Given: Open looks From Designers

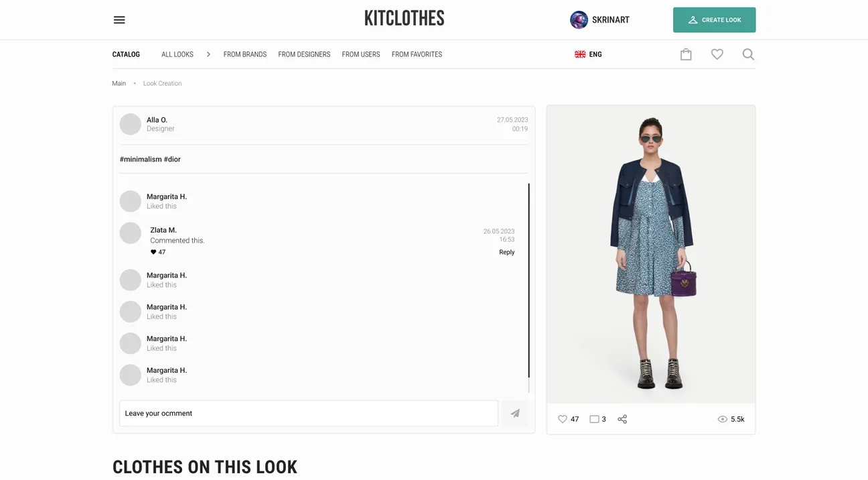Looking at the screenshot, I should pyautogui.click(x=304, y=54).
